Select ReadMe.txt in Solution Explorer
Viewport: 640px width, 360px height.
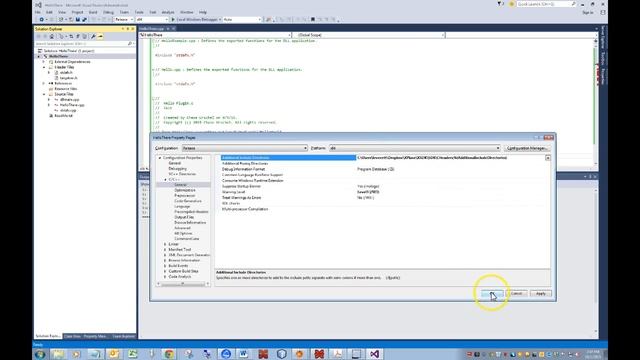63,116
